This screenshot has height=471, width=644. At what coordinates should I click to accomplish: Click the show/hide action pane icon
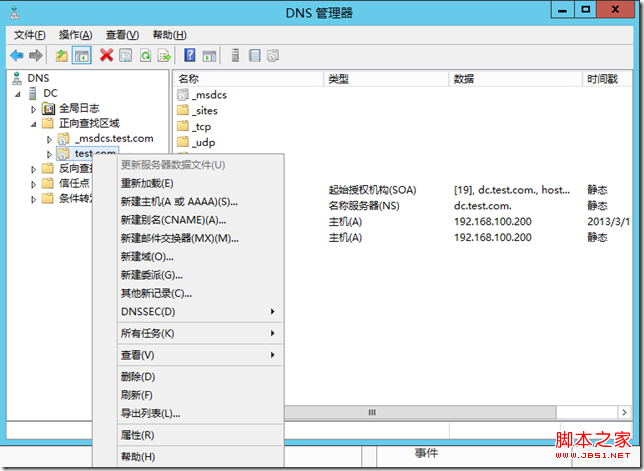pos(209,55)
